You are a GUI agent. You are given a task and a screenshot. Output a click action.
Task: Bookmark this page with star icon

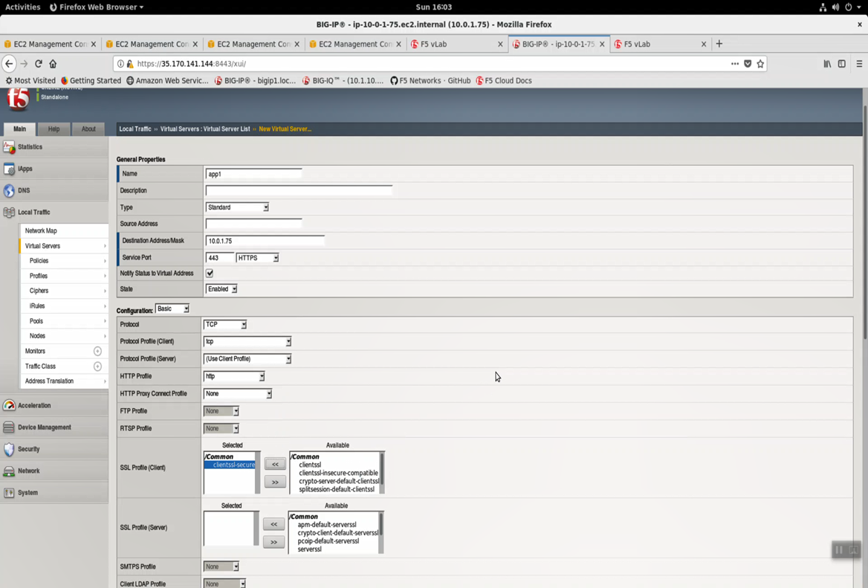pos(760,64)
